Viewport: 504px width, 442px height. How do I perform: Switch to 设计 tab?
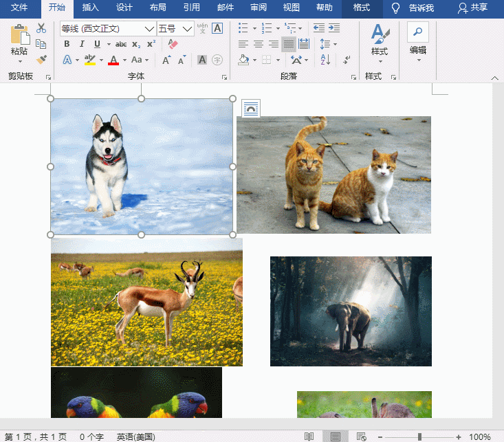pyautogui.click(x=124, y=8)
